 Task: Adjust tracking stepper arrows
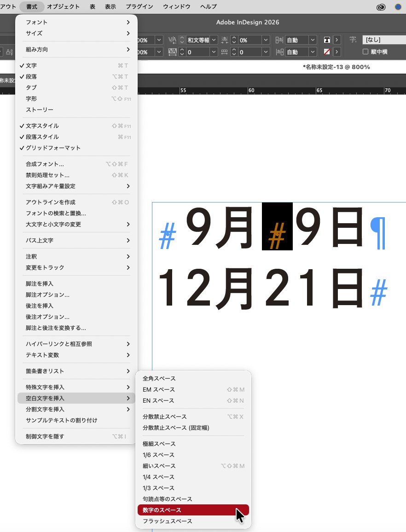[x=182, y=52]
